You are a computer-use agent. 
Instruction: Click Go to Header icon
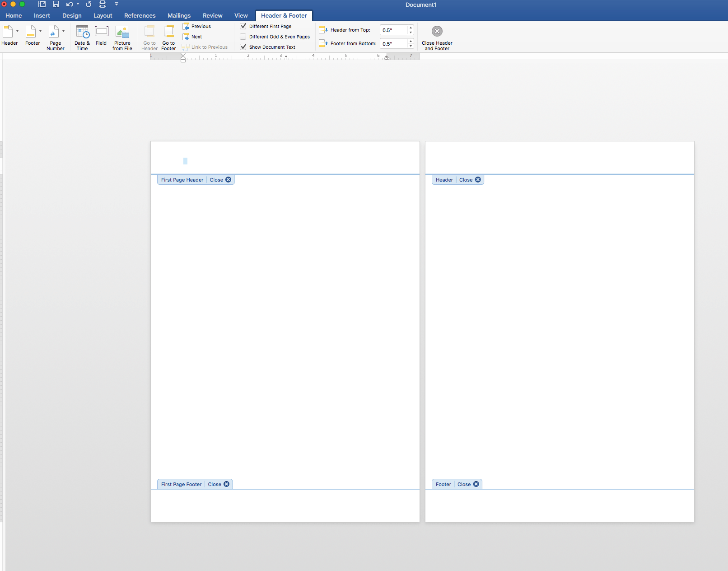149,32
